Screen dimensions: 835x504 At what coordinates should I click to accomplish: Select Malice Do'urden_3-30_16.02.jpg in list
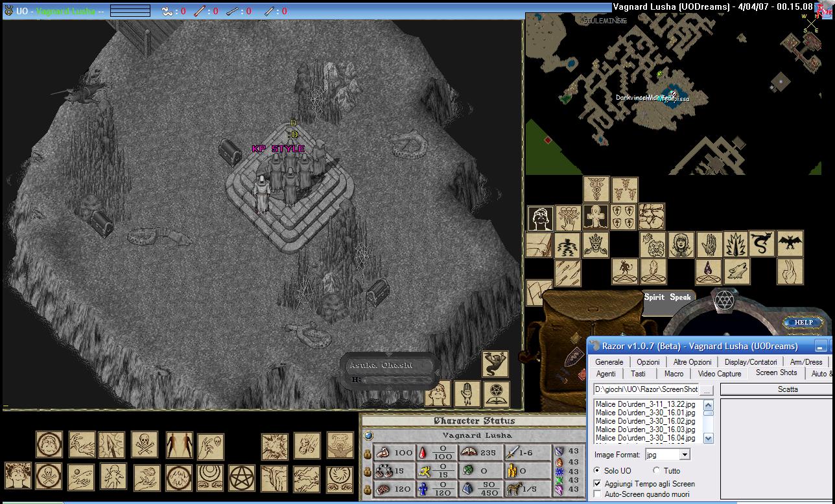pyautogui.click(x=646, y=421)
